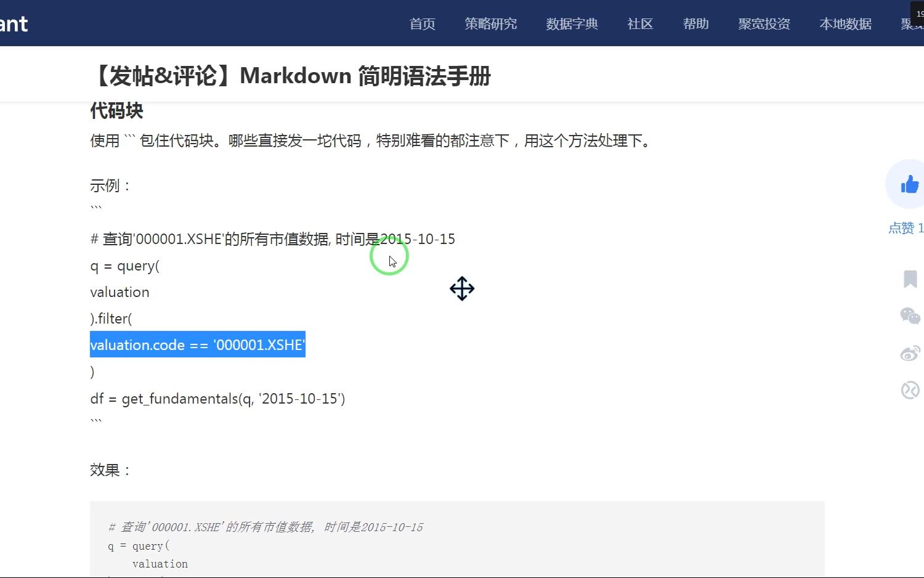Go to 数据字典 in the top bar
The width and height of the screenshot is (924, 578).
pos(572,24)
